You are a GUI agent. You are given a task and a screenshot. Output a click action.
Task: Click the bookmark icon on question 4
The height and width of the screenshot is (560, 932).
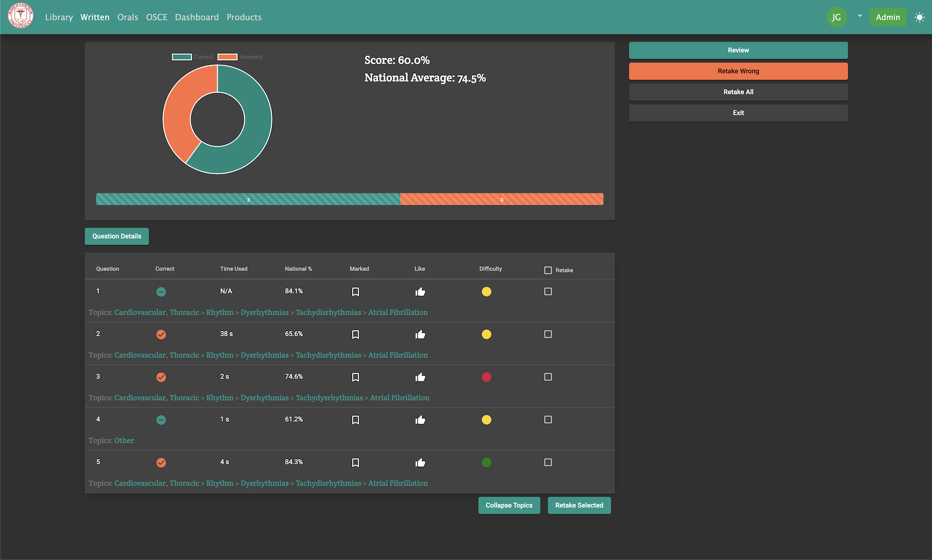pos(355,420)
